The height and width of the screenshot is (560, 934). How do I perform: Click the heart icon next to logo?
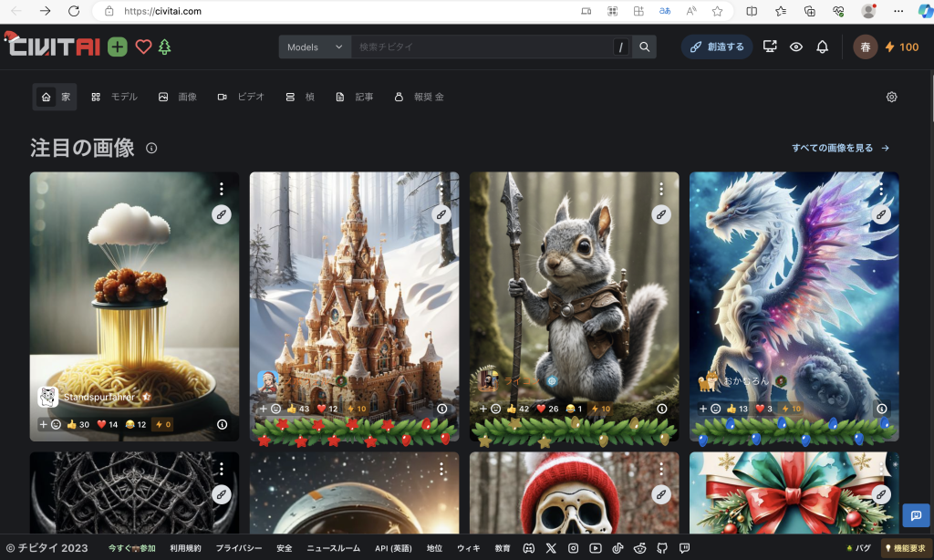pos(143,47)
